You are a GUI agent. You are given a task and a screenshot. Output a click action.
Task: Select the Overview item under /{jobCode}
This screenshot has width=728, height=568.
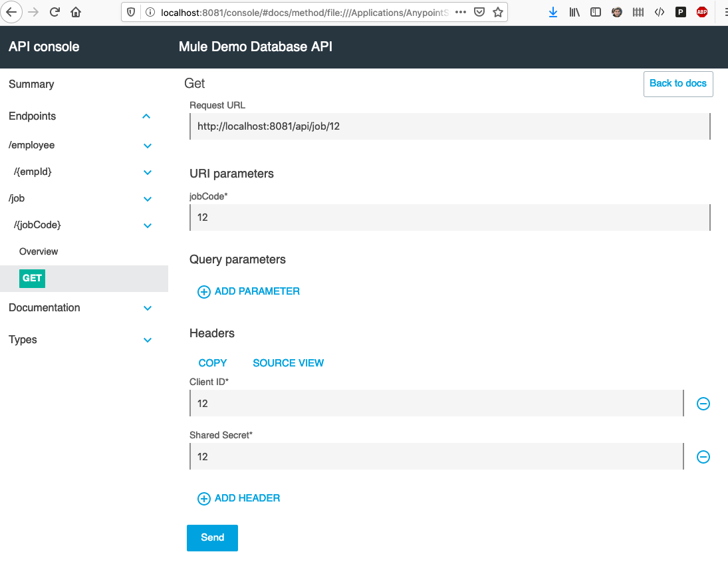[x=39, y=251]
